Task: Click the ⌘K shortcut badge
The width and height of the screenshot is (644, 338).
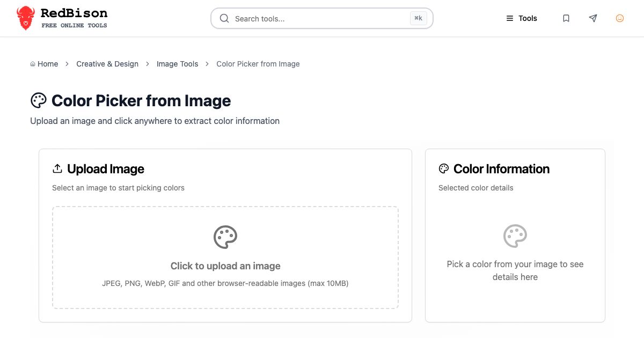Action: [419, 18]
